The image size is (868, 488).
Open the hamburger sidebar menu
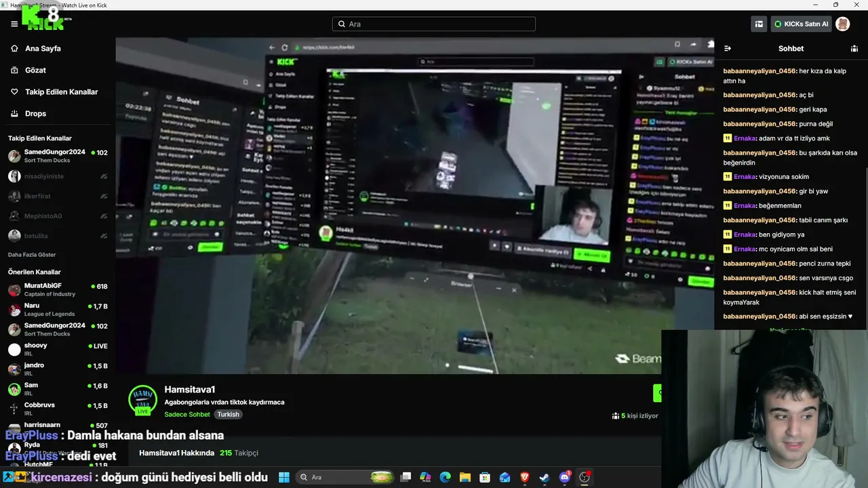[x=14, y=24]
